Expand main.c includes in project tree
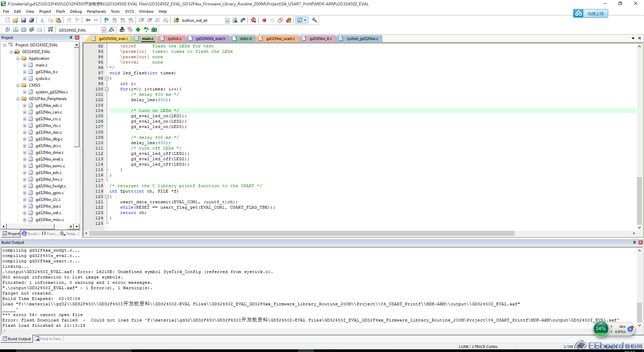The width and height of the screenshot is (644, 352). (x=24, y=65)
